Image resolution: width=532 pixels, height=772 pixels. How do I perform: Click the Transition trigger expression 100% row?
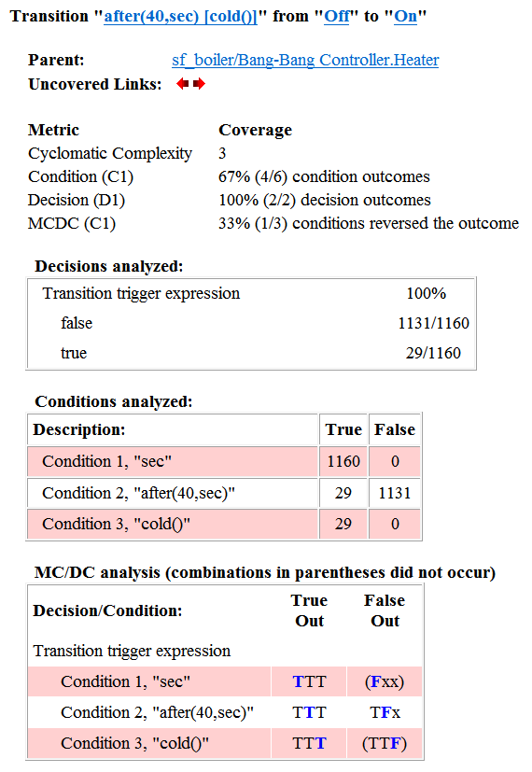[251, 293]
